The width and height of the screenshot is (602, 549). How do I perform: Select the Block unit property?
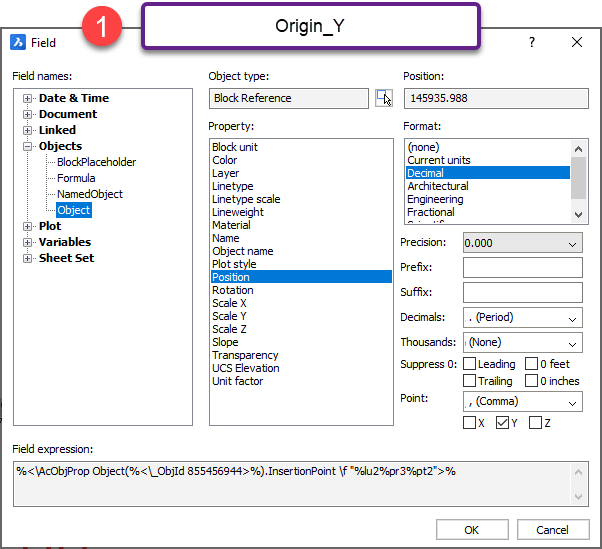click(x=301, y=147)
